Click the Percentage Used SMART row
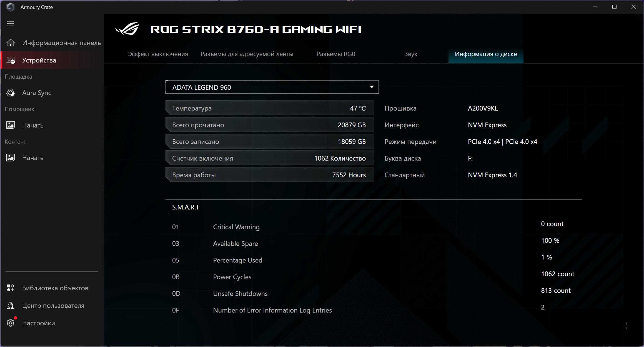This screenshot has height=347, width=644. (x=374, y=260)
